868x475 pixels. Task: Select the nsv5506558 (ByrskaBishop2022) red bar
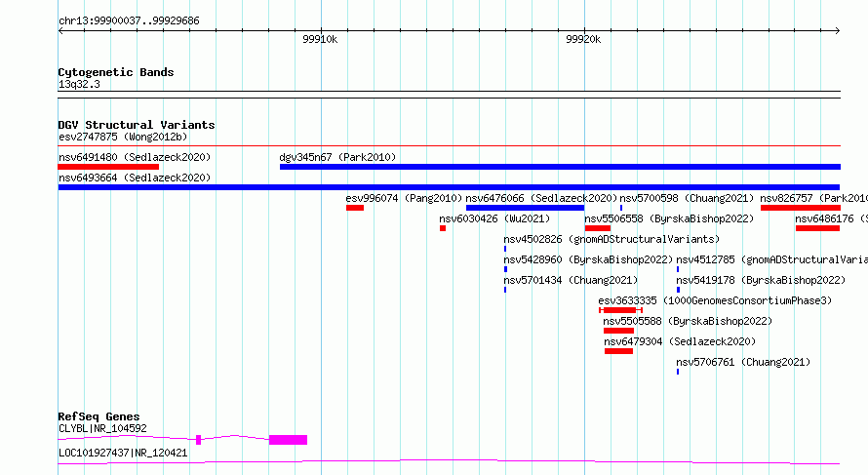598,228
